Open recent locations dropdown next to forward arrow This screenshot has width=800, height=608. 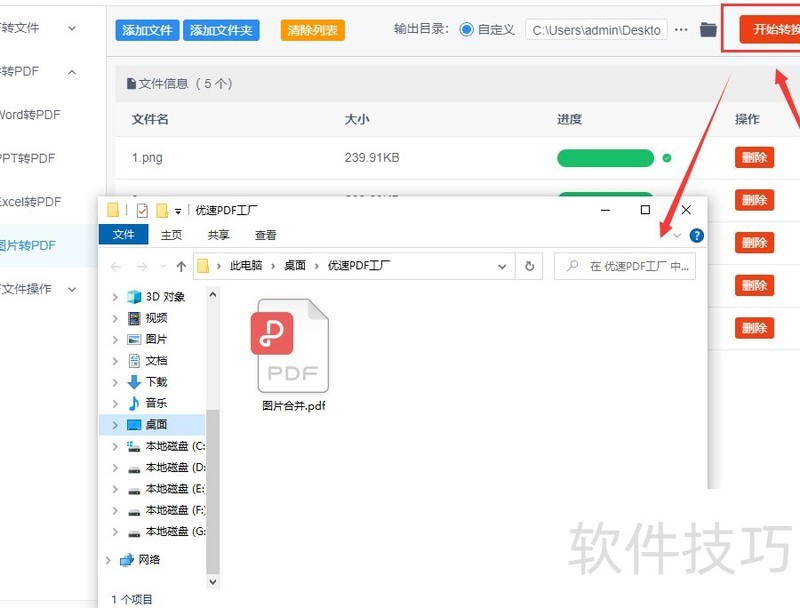coord(163,266)
